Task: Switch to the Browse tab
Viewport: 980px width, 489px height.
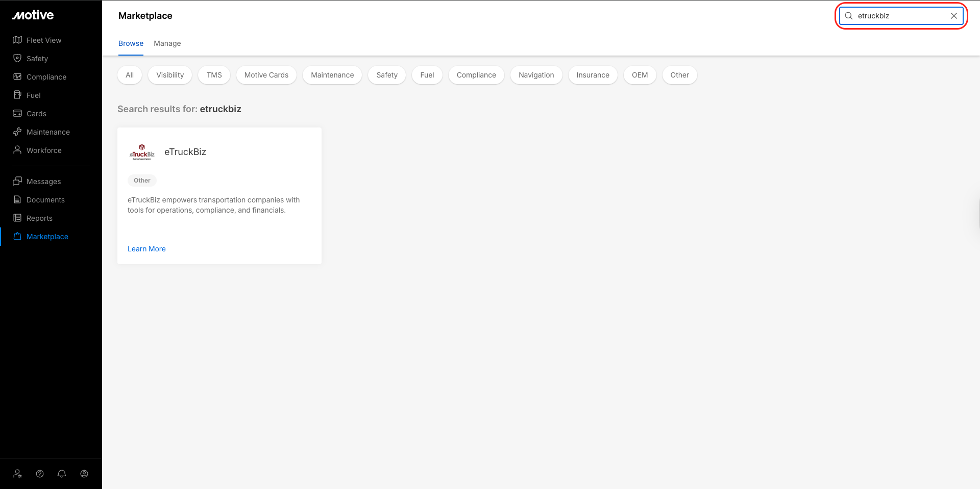Action: pos(131,43)
